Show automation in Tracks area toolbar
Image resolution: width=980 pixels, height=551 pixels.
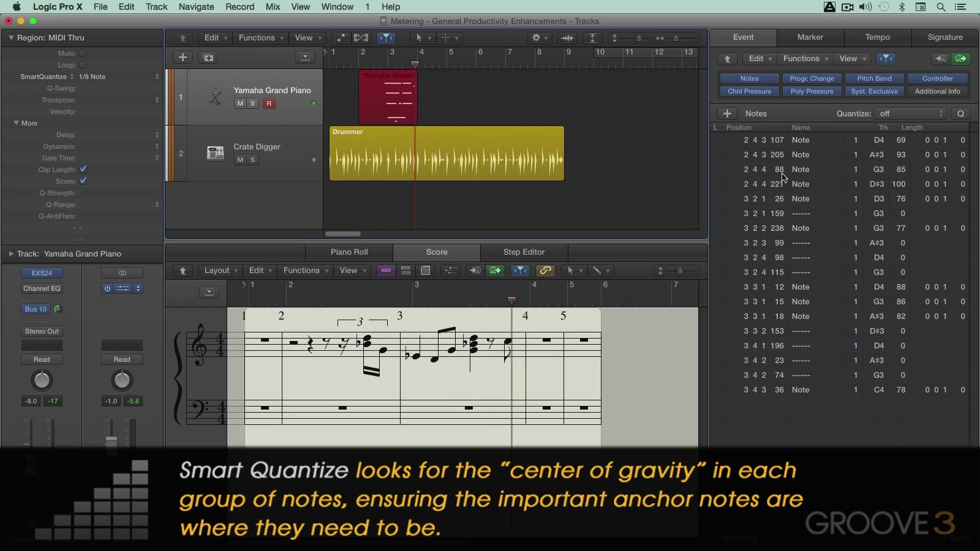(x=340, y=38)
